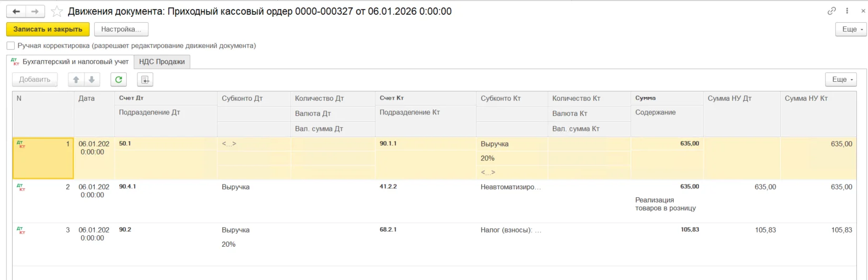Click the N column header
Viewport: 868px width, 280px height.
tap(43, 114)
